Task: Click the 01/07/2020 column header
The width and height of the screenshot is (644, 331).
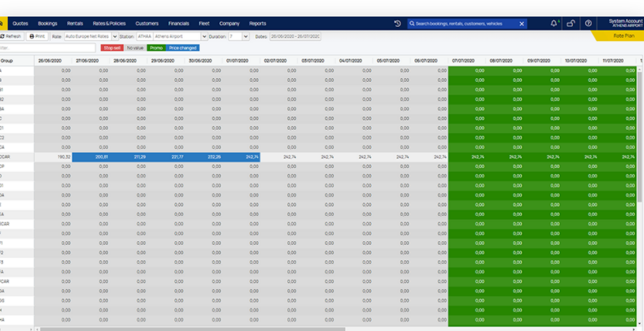Action: click(241, 61)
